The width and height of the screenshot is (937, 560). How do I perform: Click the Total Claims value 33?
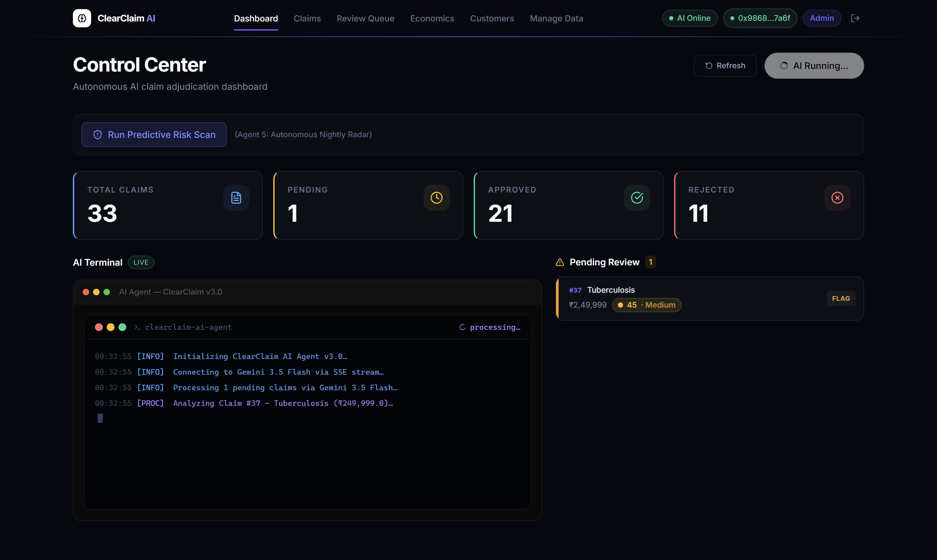click(102, 213)
